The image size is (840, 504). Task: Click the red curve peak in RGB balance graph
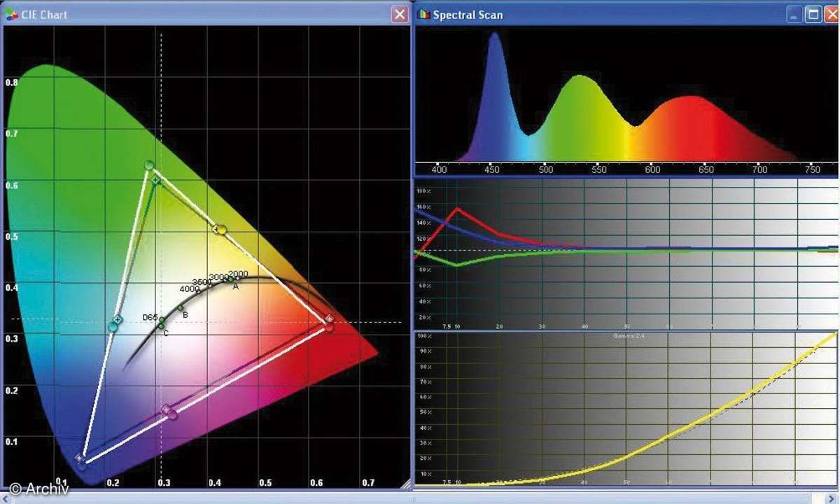click(457, 208)
